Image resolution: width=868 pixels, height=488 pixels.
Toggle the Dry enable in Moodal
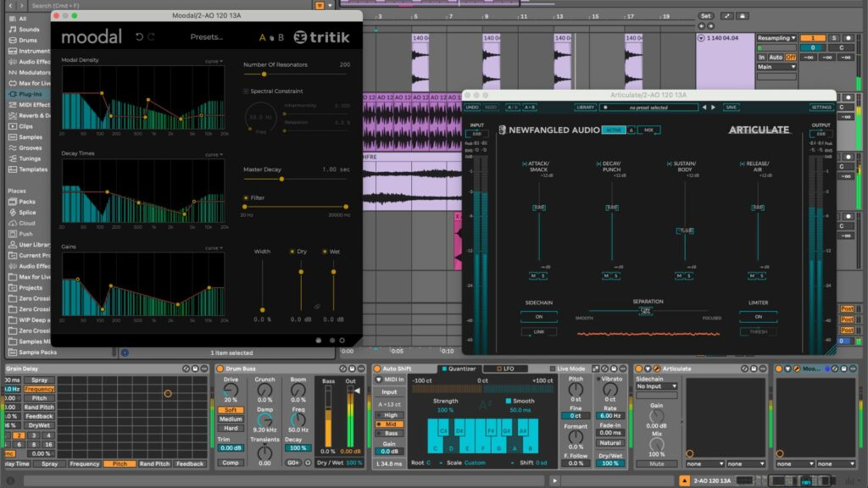click(292, 252)
